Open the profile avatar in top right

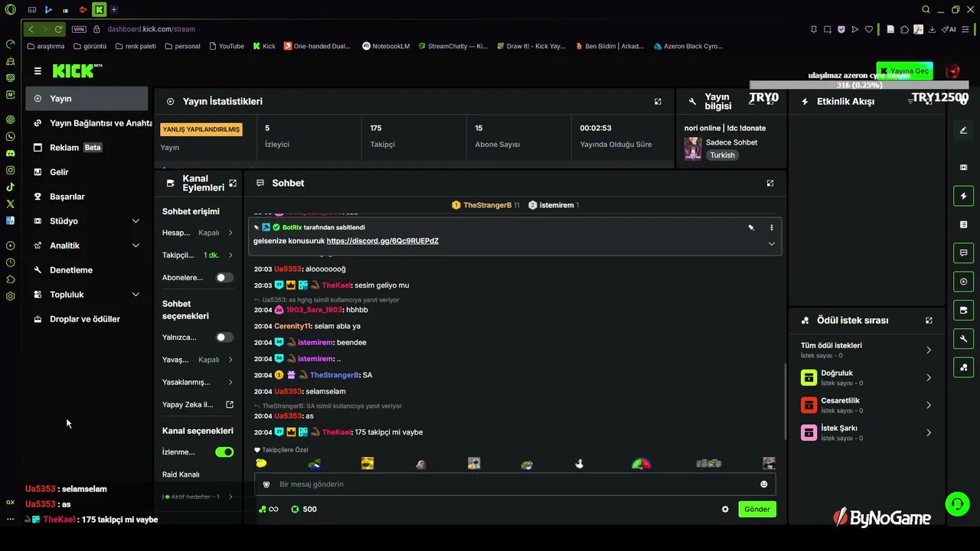(952, 71)
